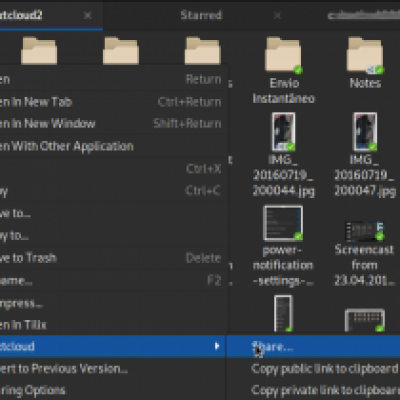Image resolution: width=400 pixels, height=400 pixels.
Task: Select the power-notification-settings image file
Action: click(283, 223)
